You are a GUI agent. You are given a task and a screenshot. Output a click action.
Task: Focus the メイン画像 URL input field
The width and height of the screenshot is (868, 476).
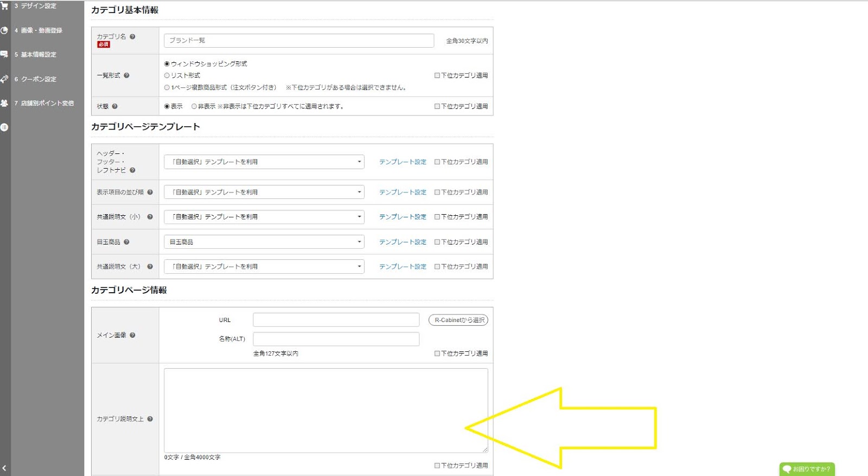[336, 320]
